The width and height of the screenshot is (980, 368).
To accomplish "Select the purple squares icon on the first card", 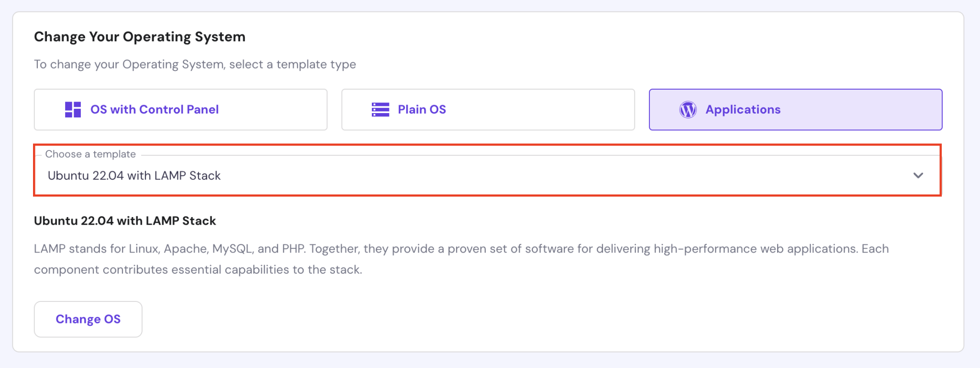I will click(73, 109).
